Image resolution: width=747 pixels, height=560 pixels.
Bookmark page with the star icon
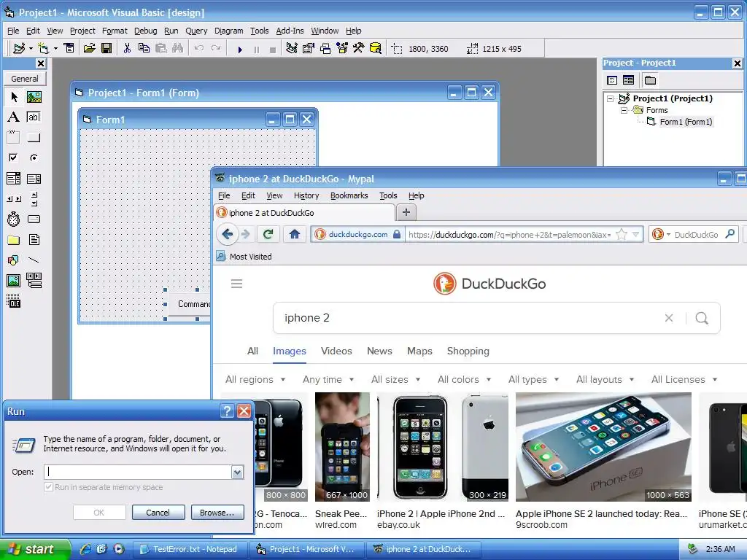(622, 234)
